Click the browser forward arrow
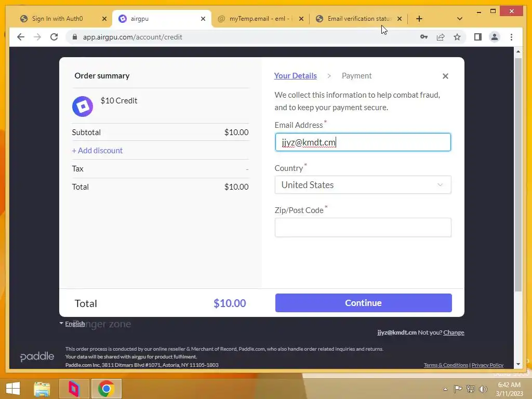 37,37
